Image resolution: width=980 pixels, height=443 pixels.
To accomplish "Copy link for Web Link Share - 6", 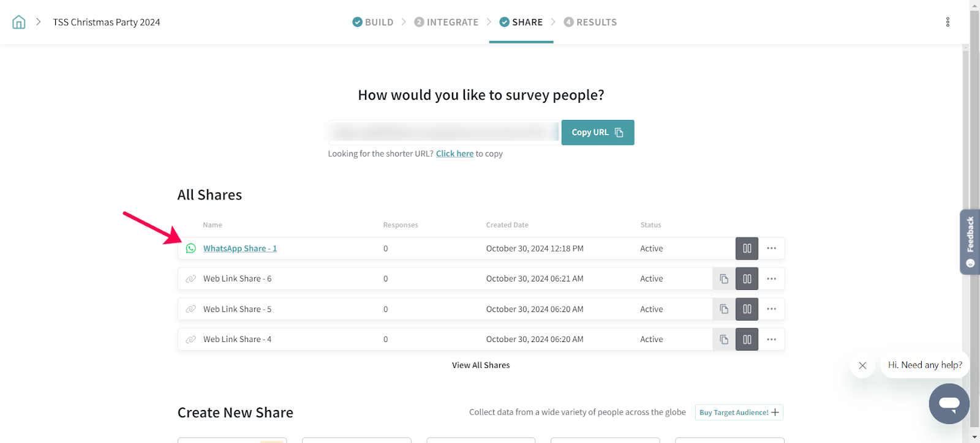I will pos(724,279).
